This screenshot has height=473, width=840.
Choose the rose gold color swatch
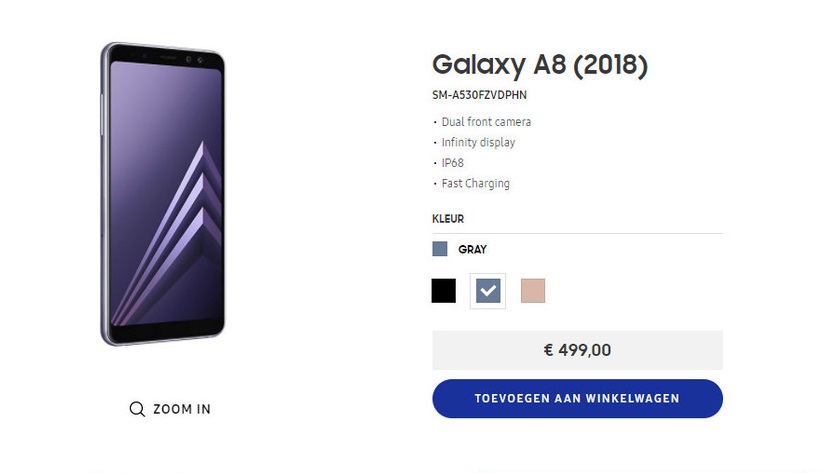click(533, 291)
